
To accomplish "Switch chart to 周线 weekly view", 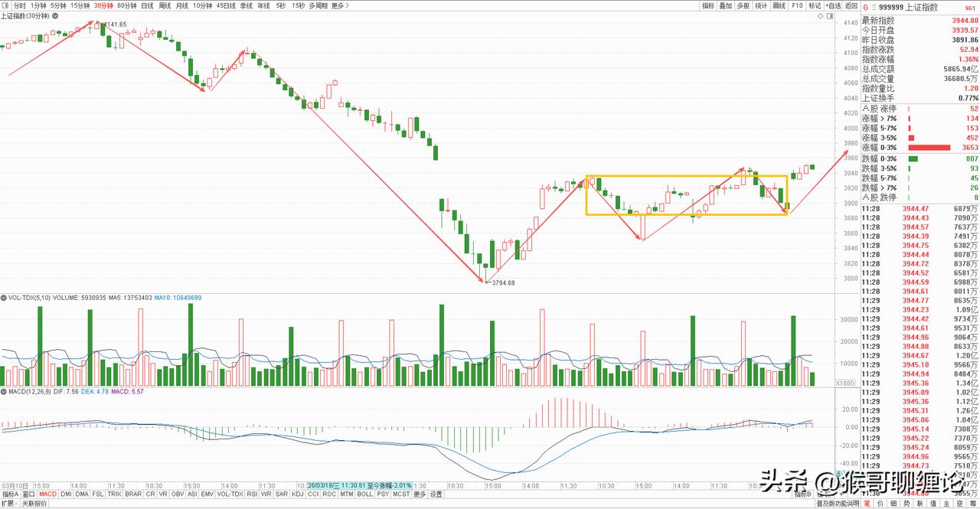I will click(165, 5).
